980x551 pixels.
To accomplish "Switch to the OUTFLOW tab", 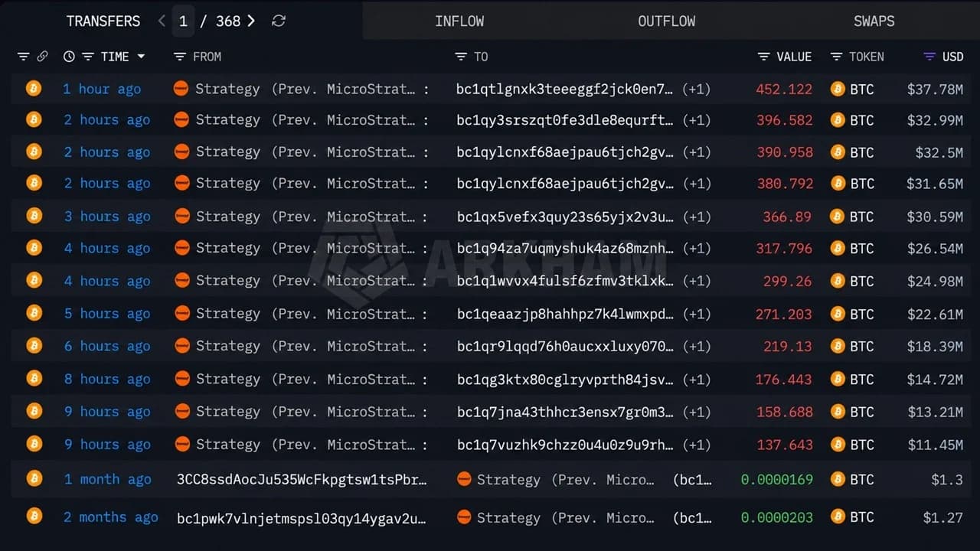I will pyautogui.click(x=667, y=21).
